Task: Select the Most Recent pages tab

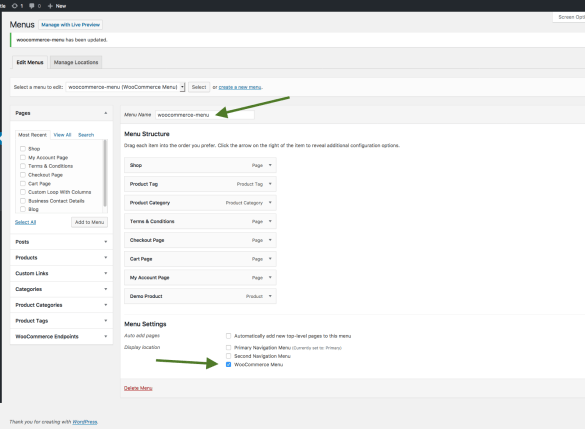Action: click(32, 135)
